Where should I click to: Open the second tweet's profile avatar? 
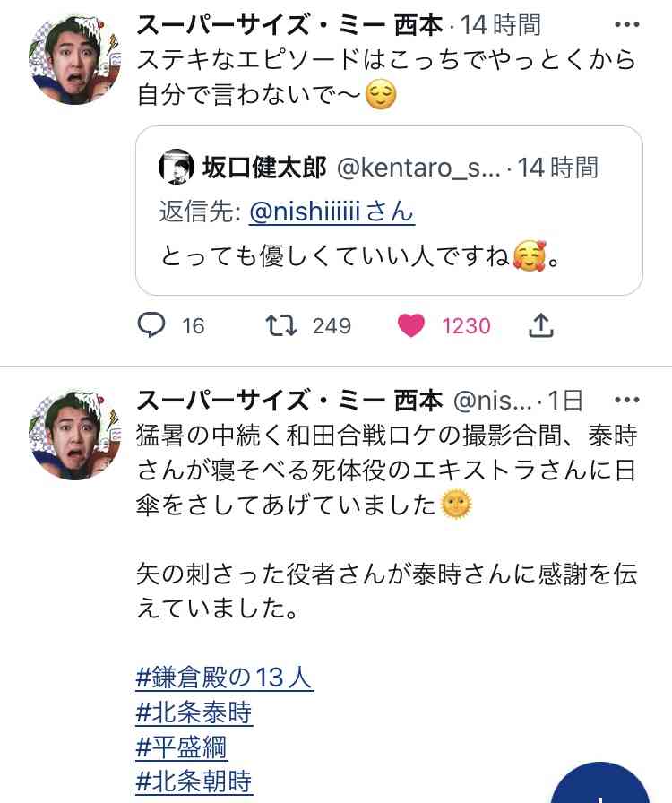pos(75,435)
